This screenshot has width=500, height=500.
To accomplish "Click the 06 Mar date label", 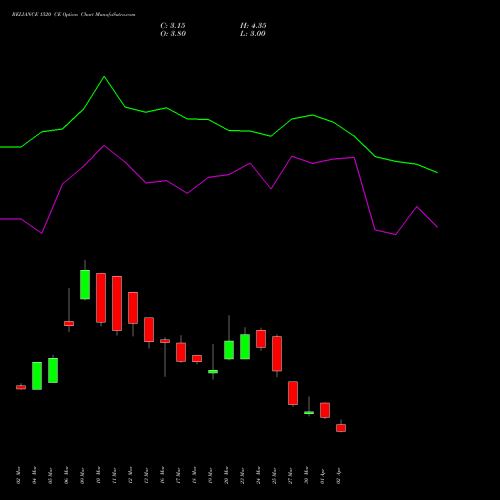I will 66,475.
